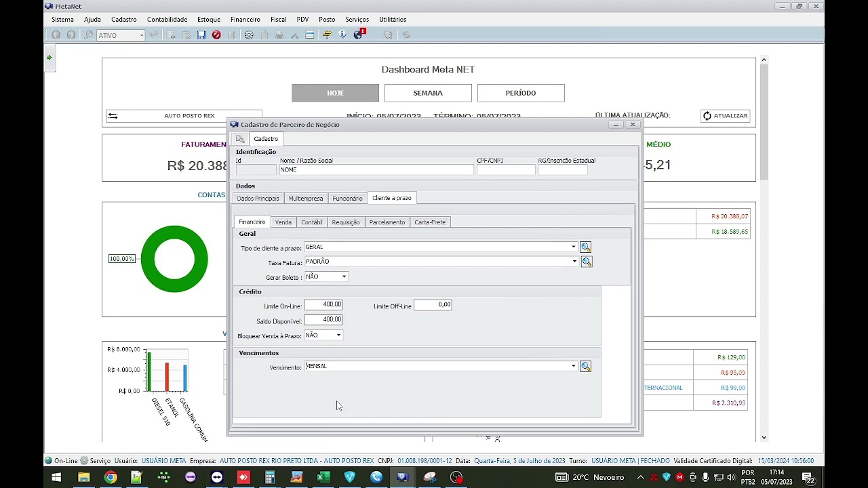Viewport: 868px width, 488px height.
Task: Click the green arrow side panel expander
Action: [49, 58]
